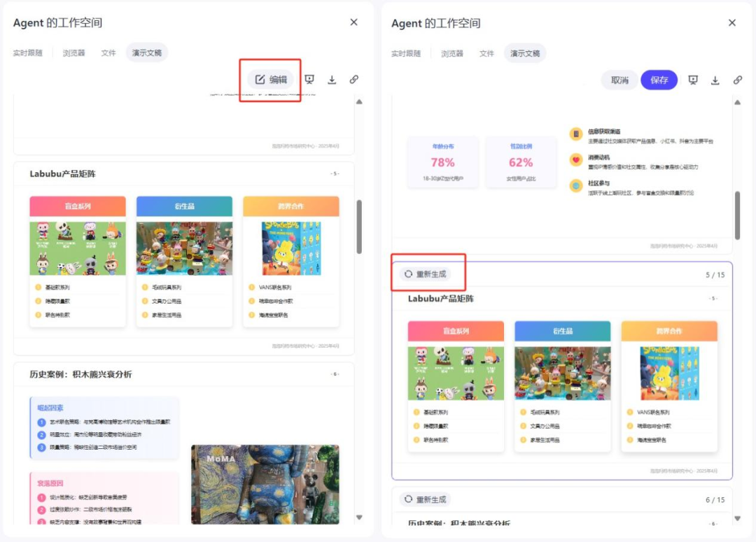Screen dimensions: 756x542
Task: Switch to 实时跟随 tab in right panel
Action: pos(406,53)
